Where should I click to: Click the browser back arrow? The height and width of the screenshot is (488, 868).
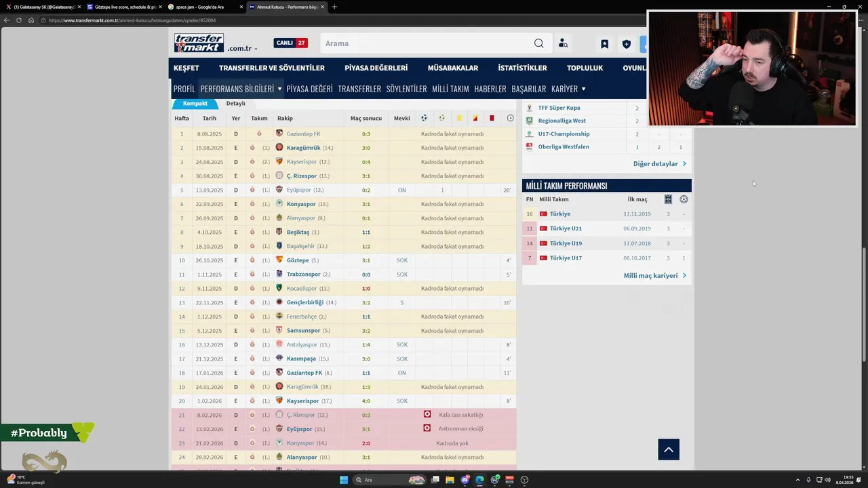click(7, 20)
